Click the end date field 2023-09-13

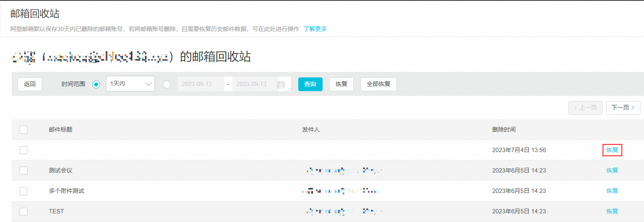click(x=254, y=84)
